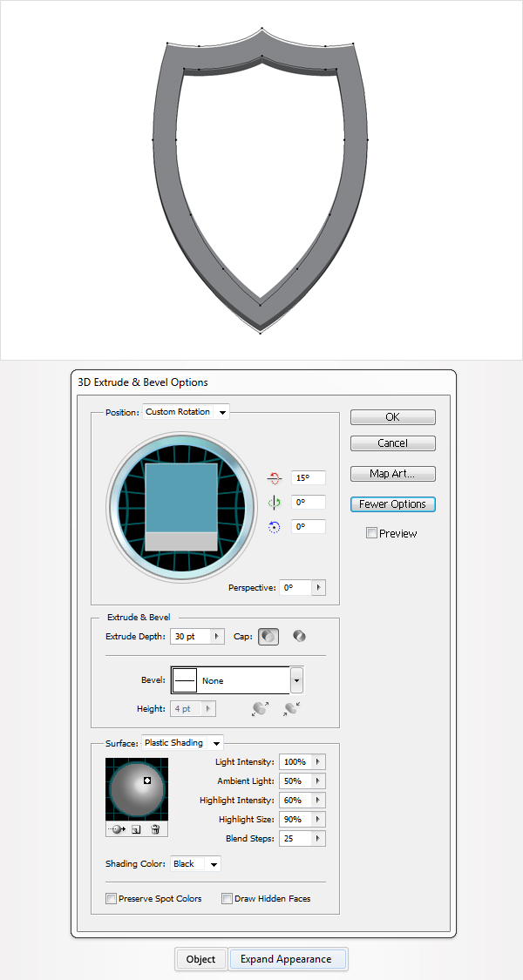Choose Expand Appearance menu item
This screenshot has height=980, width=523.
click(286, 959)
